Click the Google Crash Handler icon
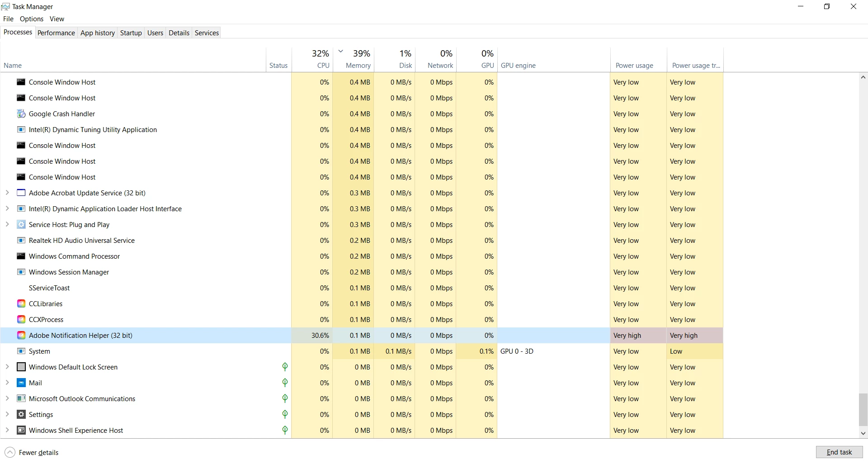The height and width of the screenshot is (464, 868). (21, 114)
